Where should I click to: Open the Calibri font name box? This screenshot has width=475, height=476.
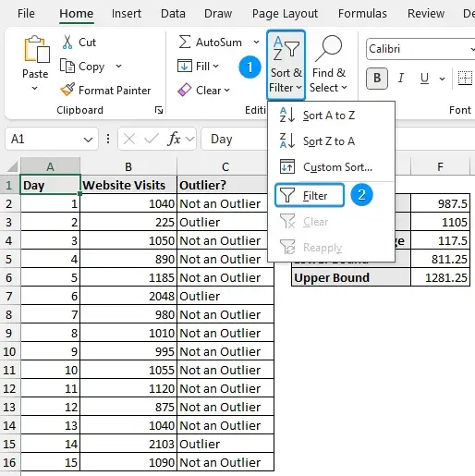(x=420, y=49)
